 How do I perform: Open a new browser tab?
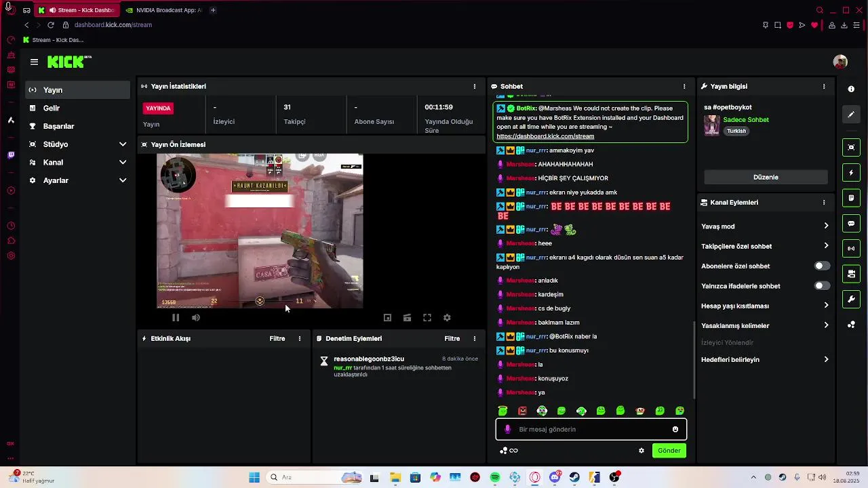click(213, 10)
